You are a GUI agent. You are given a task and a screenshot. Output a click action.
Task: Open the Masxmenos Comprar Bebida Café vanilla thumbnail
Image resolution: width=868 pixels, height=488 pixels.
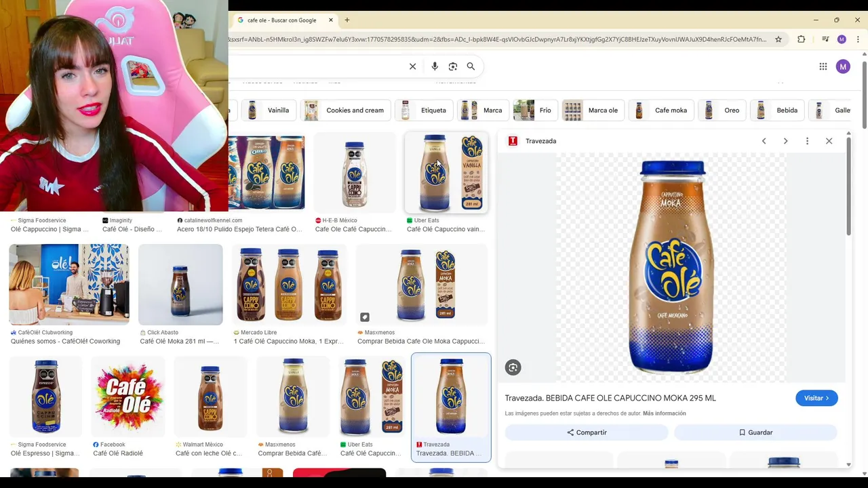(x=294, y=396)
